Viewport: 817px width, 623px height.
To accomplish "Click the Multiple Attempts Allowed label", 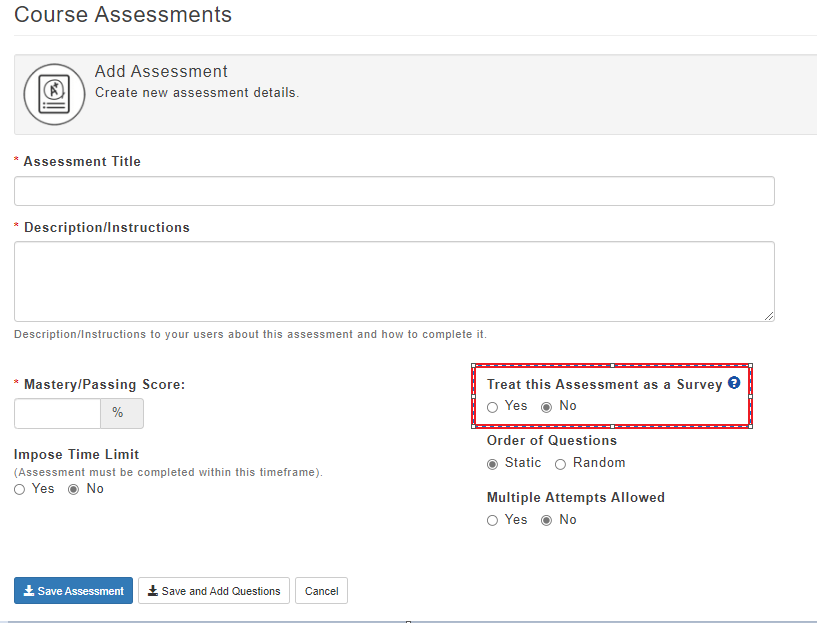I will (x=576, y=497).
